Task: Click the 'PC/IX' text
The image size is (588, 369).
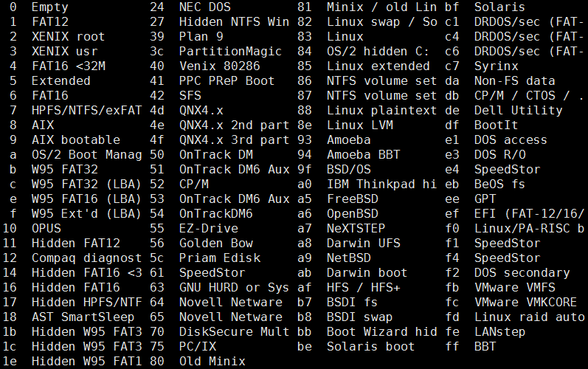Action: click(x=197, y=347)
